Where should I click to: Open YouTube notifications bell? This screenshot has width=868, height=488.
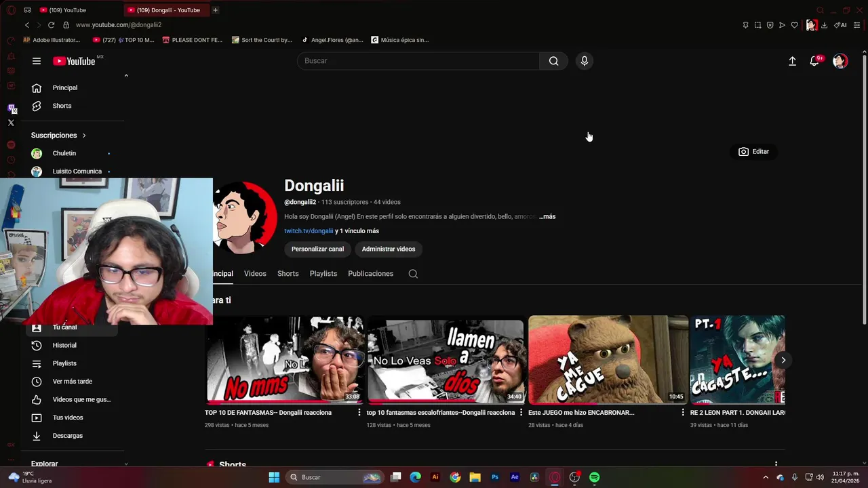pos(815,61)
